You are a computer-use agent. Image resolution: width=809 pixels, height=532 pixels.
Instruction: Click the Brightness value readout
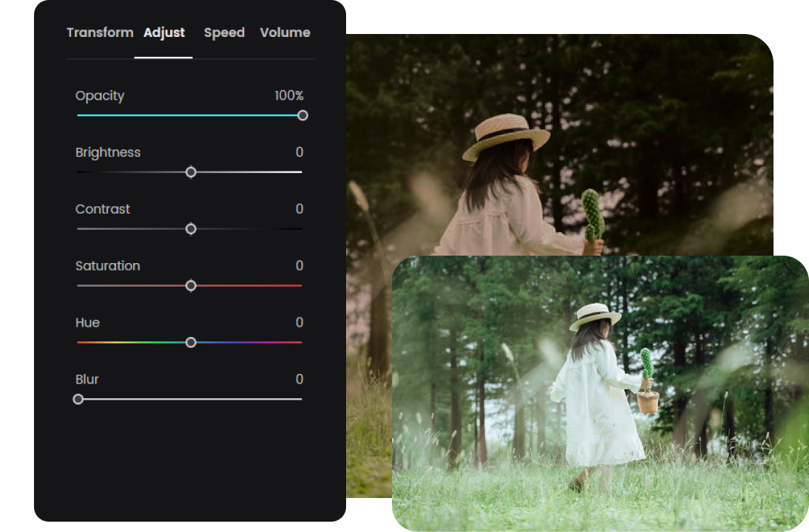(x=299, y=152)
